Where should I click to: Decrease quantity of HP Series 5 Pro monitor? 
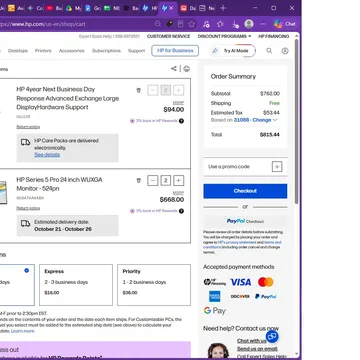pyautogui.click(x=153, y=181)
